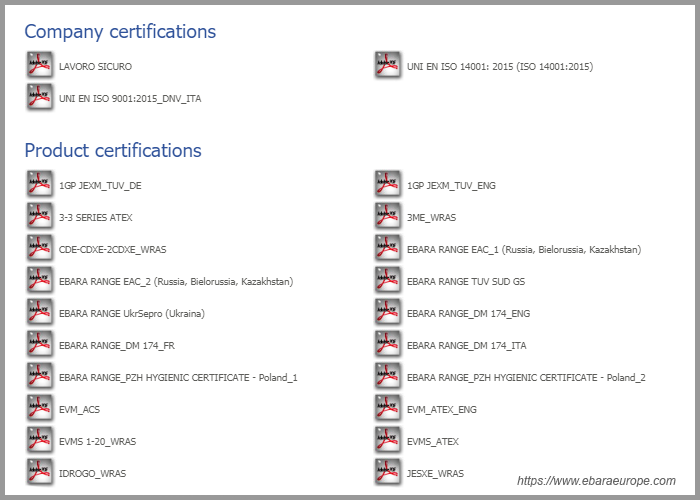Click PDF icon next to UNI EN ISO 9001:2015_DNV_ITA
700x500 pixels.
point(40,97)
